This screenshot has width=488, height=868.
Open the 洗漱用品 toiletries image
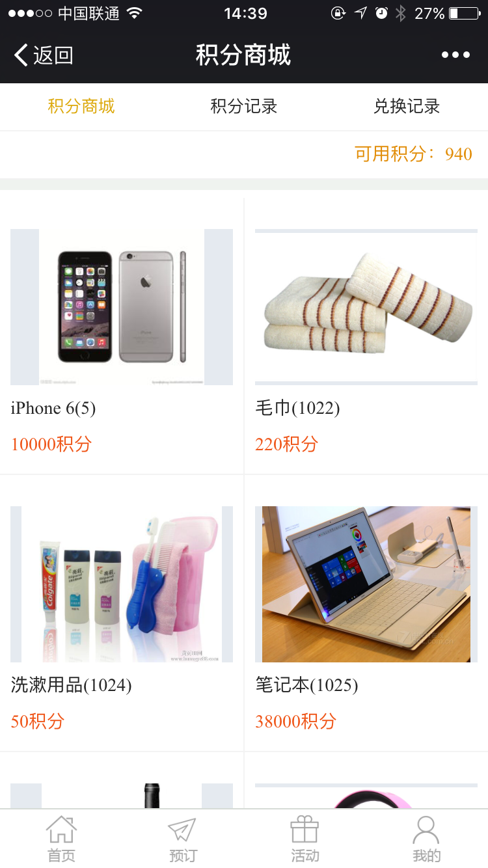click(x=122, y=584)
